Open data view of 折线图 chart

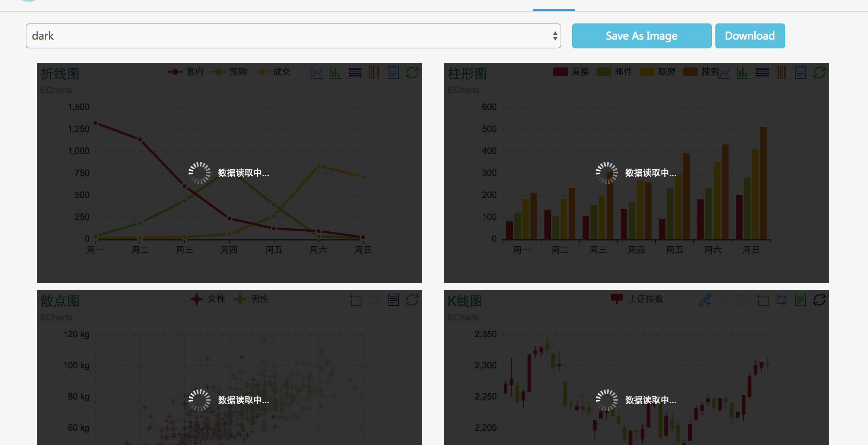[393, 73]
